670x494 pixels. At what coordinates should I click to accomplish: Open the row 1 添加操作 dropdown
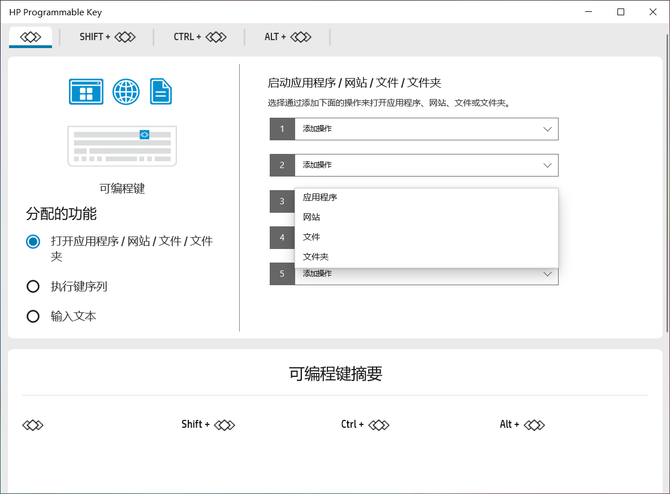tap(426, 129)
